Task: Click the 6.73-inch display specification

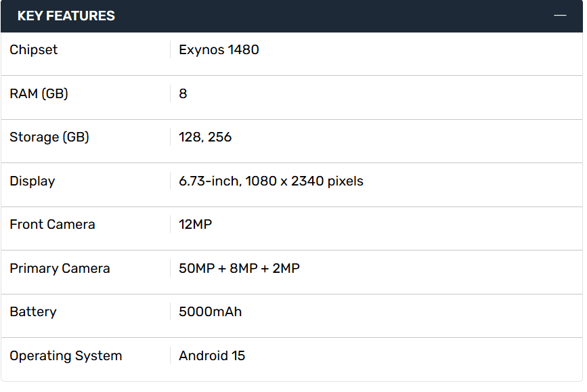Action: pyautogui.click(x=271, y=181)
